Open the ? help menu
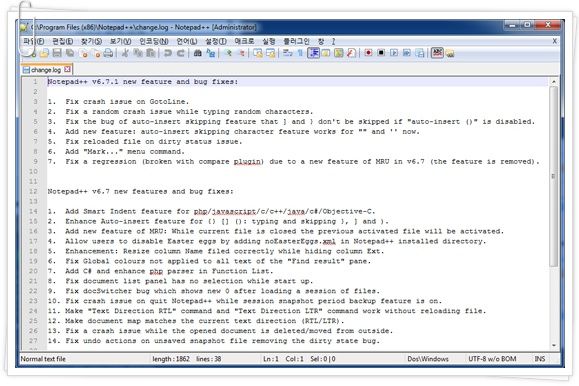 coord(333,41)
